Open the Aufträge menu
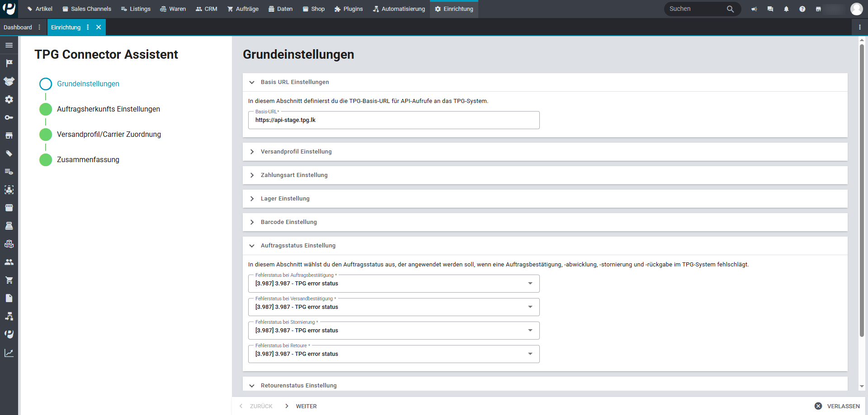This screenshot has height=415, width=868. click(x=243, y=9)
